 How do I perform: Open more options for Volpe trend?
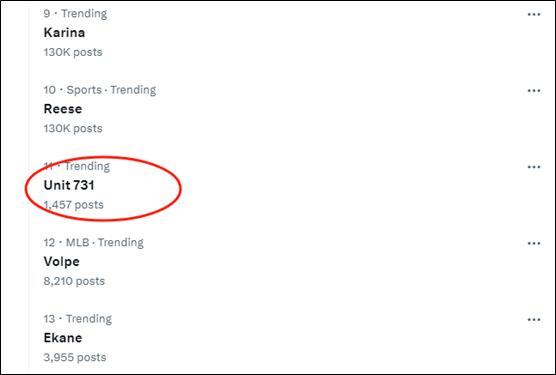[x=534, y=243]
